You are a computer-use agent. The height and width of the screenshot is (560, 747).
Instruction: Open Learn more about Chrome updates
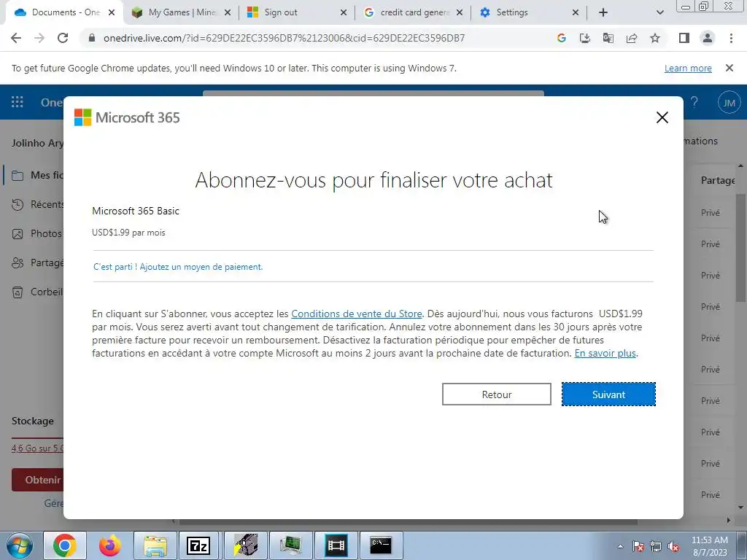click(688, 68)
